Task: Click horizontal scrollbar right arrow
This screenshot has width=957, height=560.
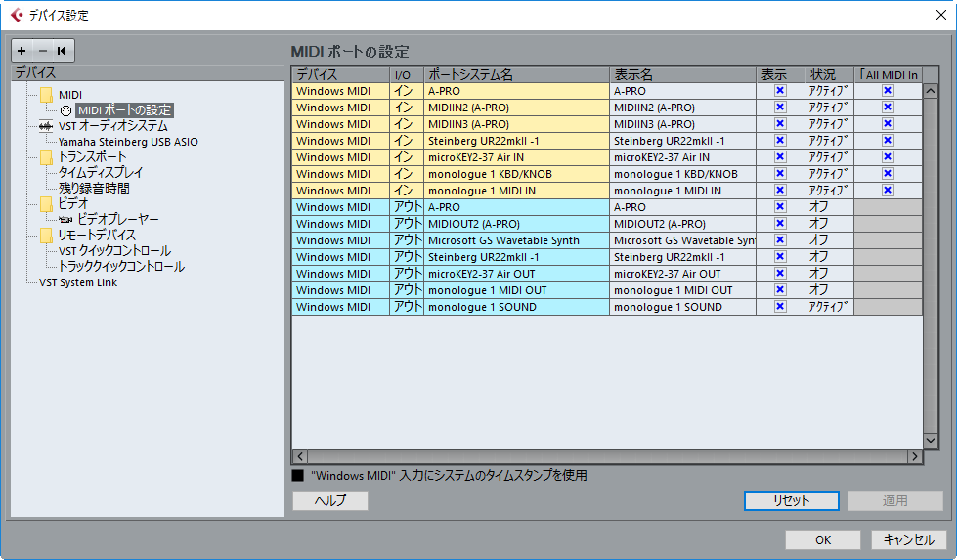Action: (914, 456)
